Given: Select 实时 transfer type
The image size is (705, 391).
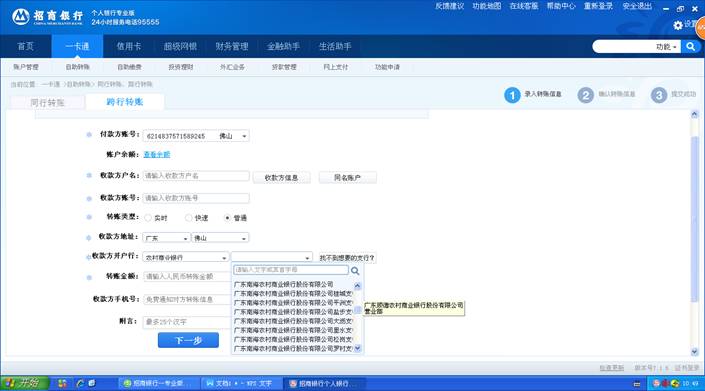Looking at the screenshot, I should [x=148, y=218].
